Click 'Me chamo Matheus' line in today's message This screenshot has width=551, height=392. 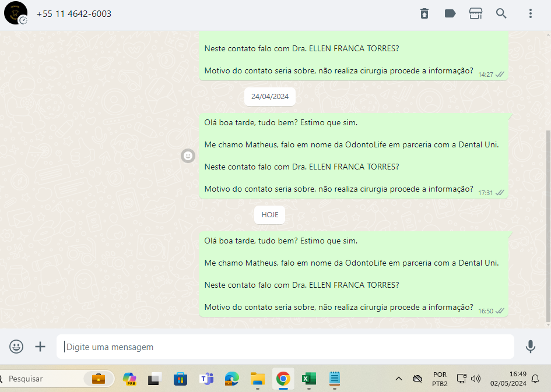(352, 263)
